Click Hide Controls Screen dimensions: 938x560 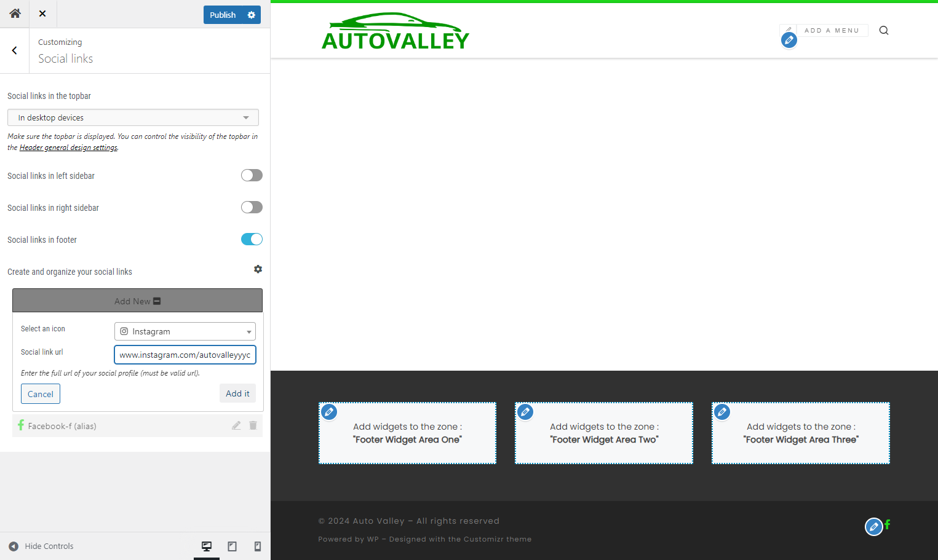pos(41,546)
